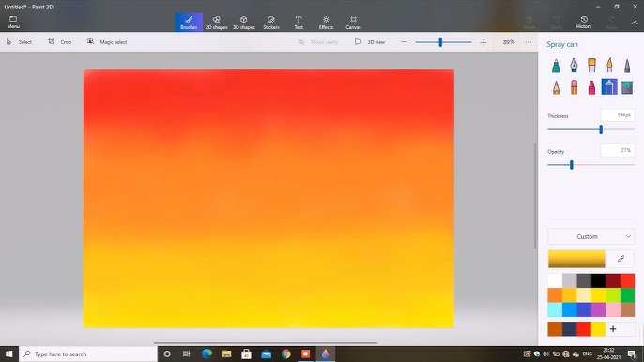Add a new custom color with plus
The height and width of the screenshot is (362, 644).
point(613,329)
